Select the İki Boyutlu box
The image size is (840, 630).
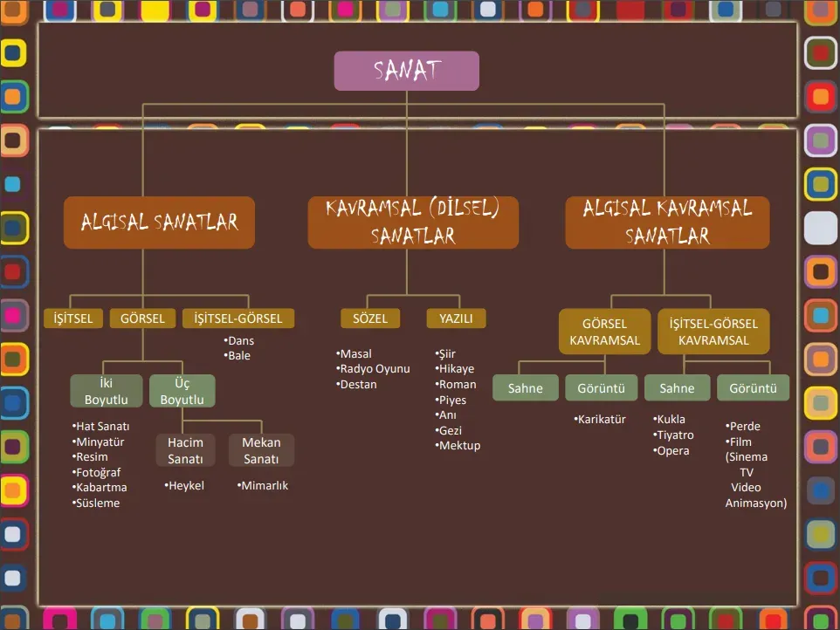point(107,391)
